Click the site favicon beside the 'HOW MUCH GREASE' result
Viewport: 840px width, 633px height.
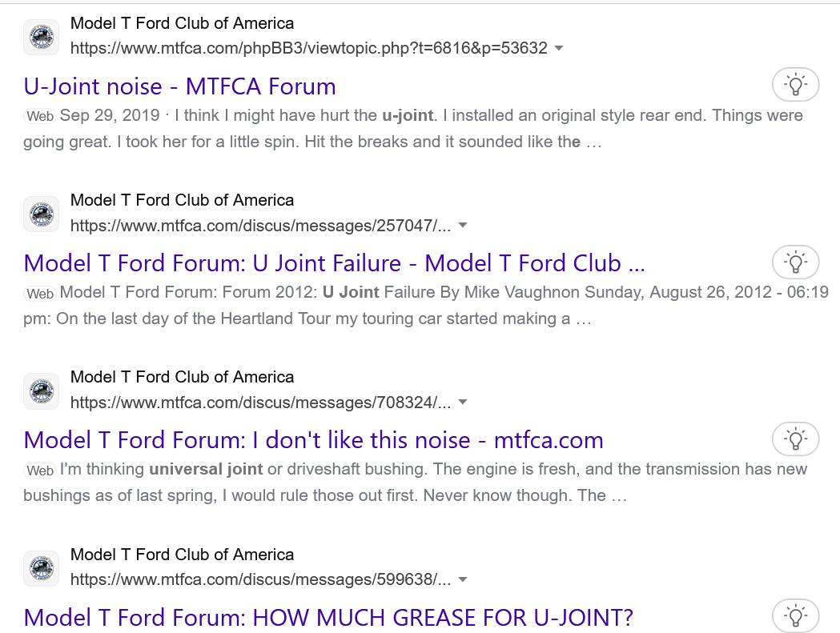tap(41, 569)
